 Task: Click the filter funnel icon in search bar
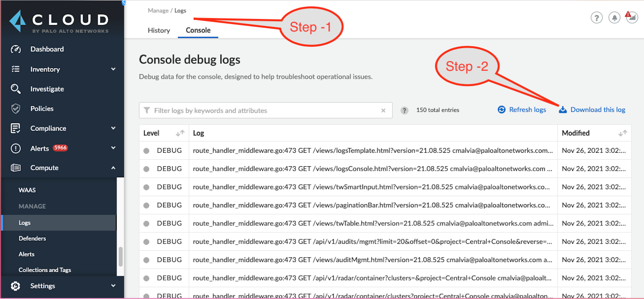(147, 110)
